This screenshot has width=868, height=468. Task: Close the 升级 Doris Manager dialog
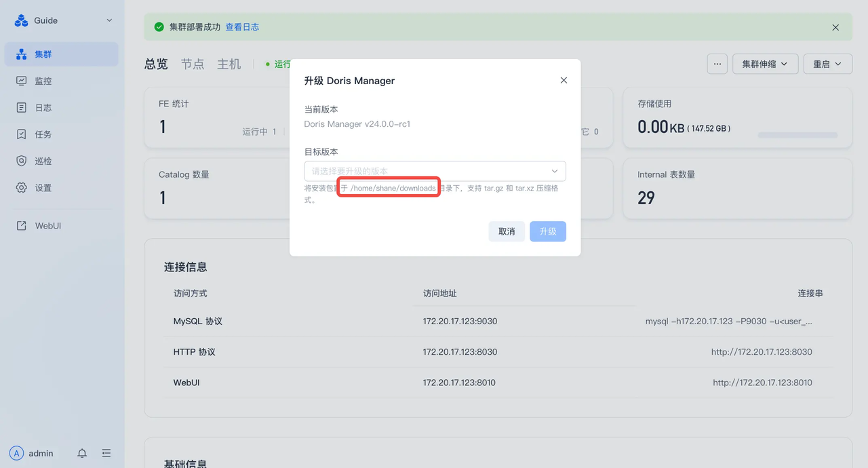(564, 80)
